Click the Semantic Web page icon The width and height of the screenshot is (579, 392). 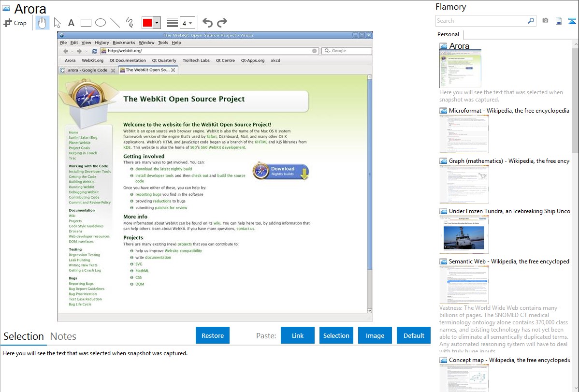click(x=443, y=261)
